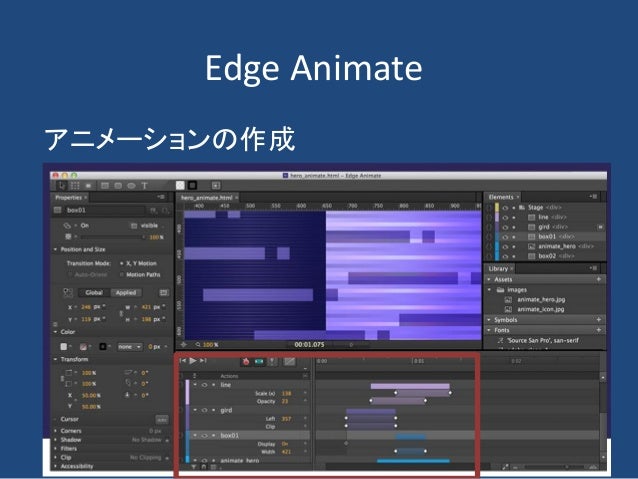Toggle visibility of box01 in timeline
This screenshot has width=638, height=479.
pyautogui.click(x=204, y=435)
